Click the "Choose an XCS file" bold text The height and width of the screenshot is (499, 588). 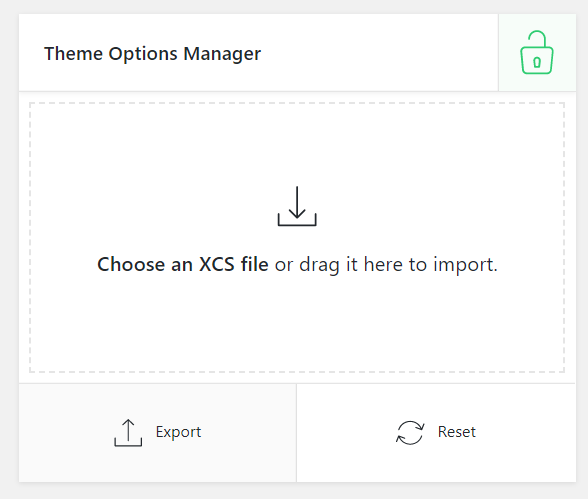point(183,264)
